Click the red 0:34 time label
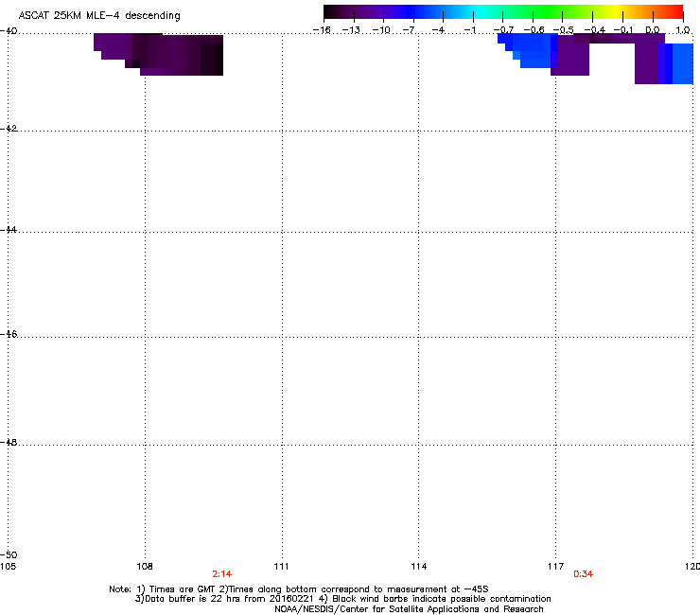This screenshot has width=700, height=615. pyautogui.click(x=583, y=574)
